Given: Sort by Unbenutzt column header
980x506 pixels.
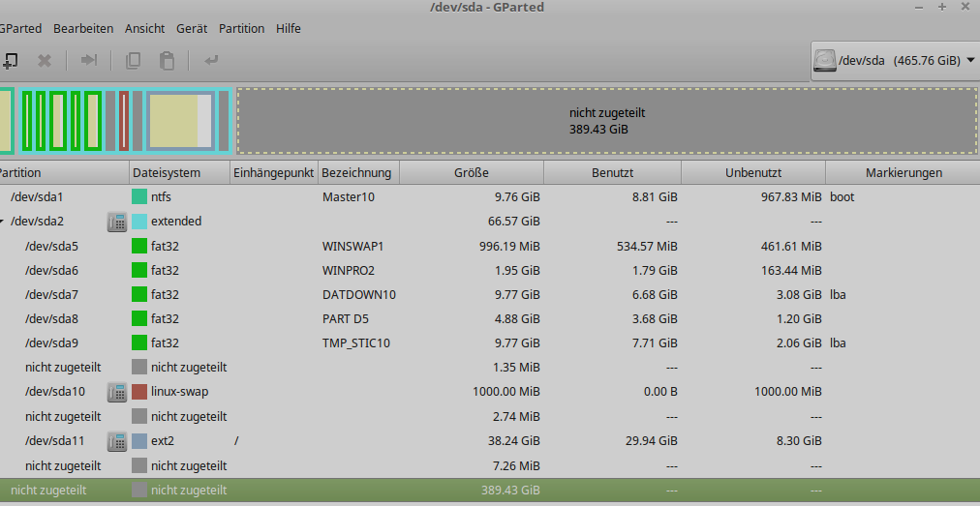Looking at the screenshot, I should [x=753, y=172].
